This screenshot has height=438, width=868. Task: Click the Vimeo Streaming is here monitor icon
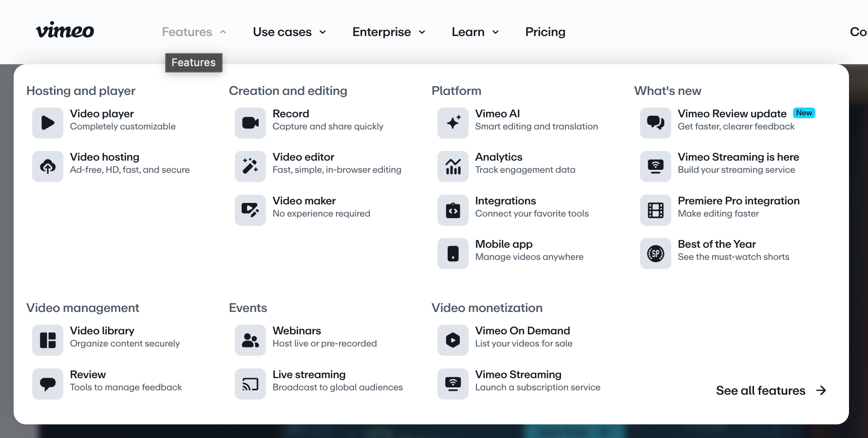(656, 166)
